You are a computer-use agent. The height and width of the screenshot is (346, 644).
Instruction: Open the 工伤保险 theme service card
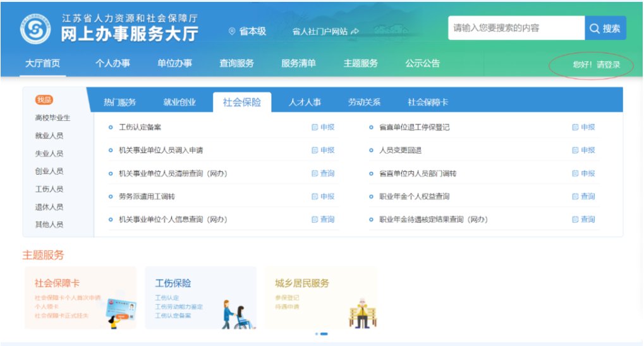[x=200, y=297]
